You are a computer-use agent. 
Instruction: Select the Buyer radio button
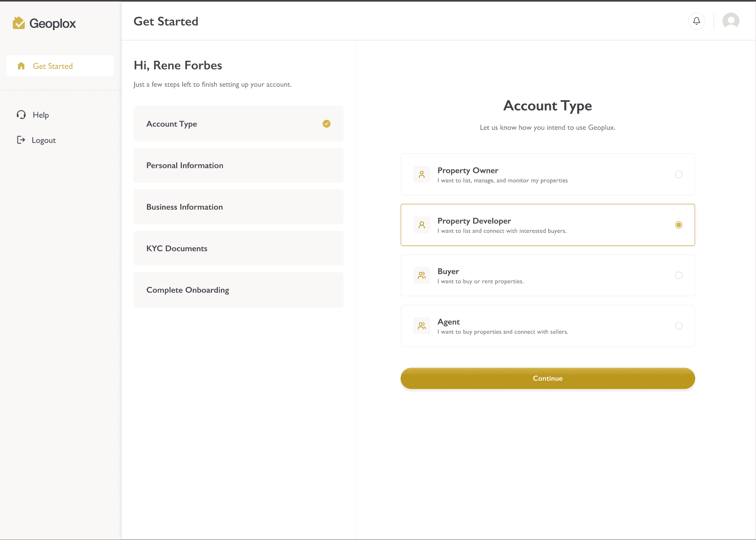tap(679, 275)
